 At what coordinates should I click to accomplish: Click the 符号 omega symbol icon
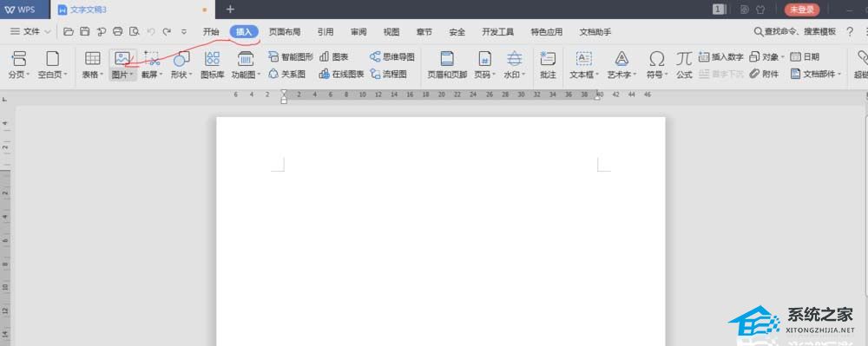[657, 58]
